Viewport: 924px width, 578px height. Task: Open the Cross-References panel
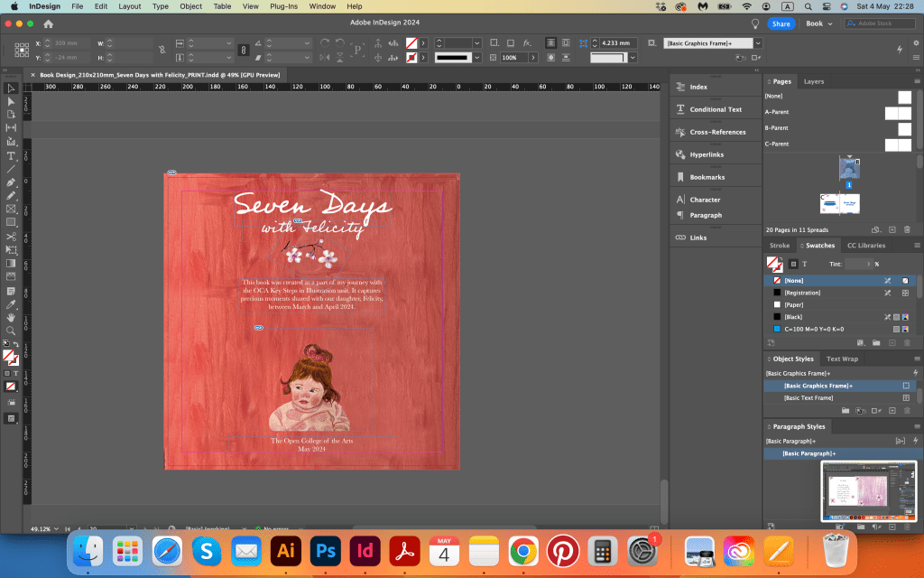[717, 132]
